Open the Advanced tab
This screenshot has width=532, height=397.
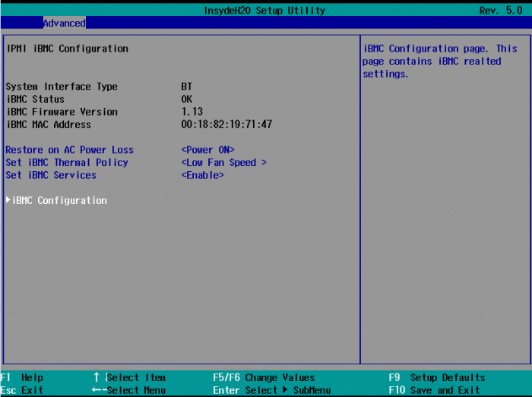[64, 24]
